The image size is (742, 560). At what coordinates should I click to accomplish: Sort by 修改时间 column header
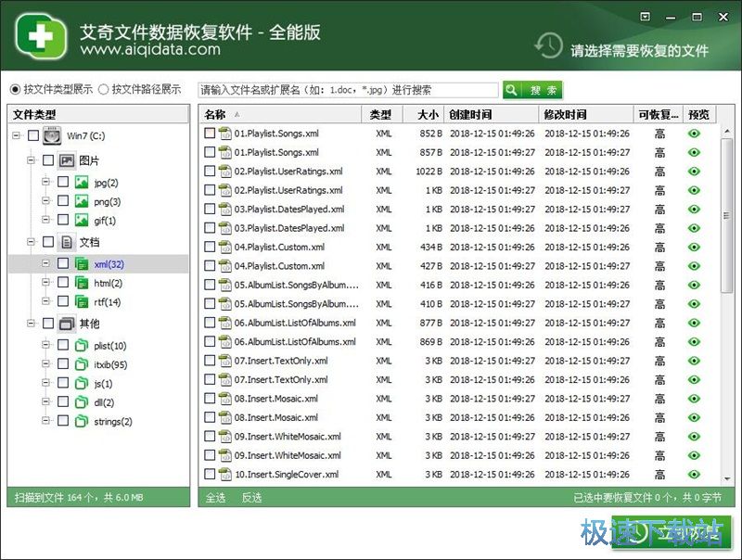pyautogui.click(x=566, y=115)
